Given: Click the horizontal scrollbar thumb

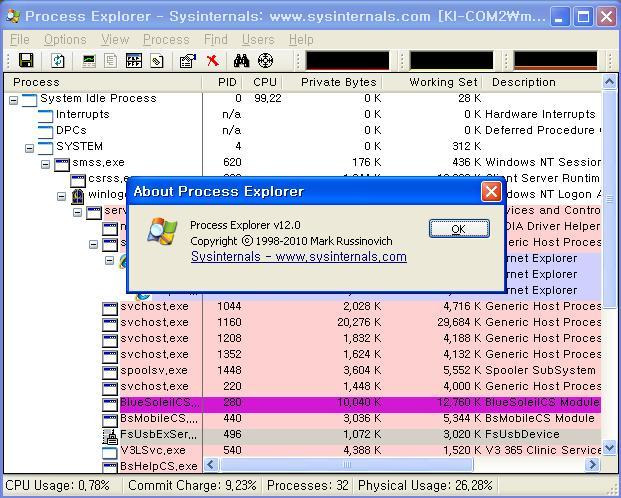Looking at the screenshot, I should click(346, 464).
